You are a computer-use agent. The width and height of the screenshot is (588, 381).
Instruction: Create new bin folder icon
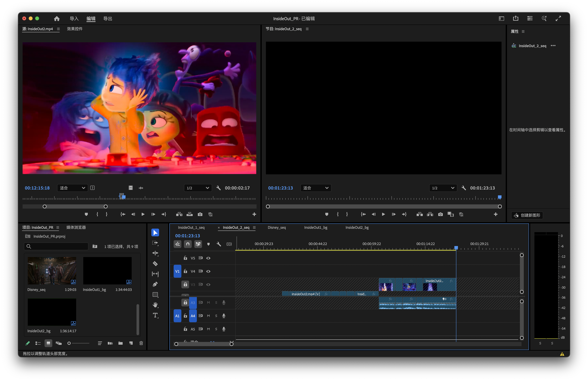(x=121, y=343)
